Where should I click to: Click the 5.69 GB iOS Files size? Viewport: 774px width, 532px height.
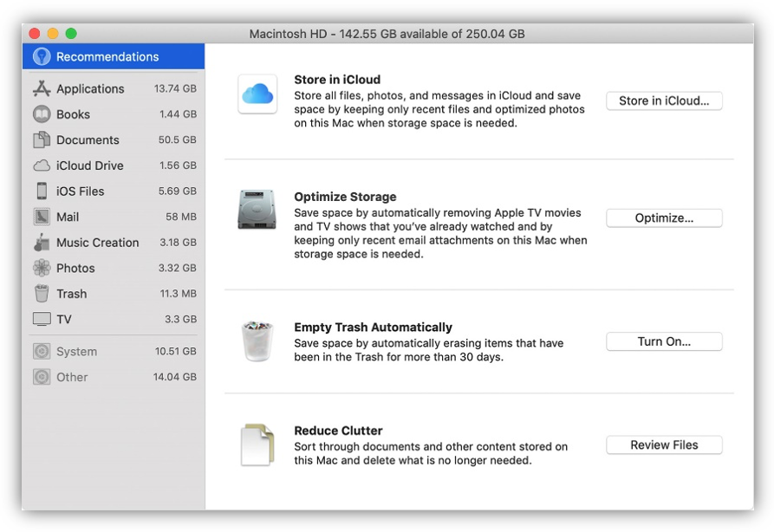177,191
